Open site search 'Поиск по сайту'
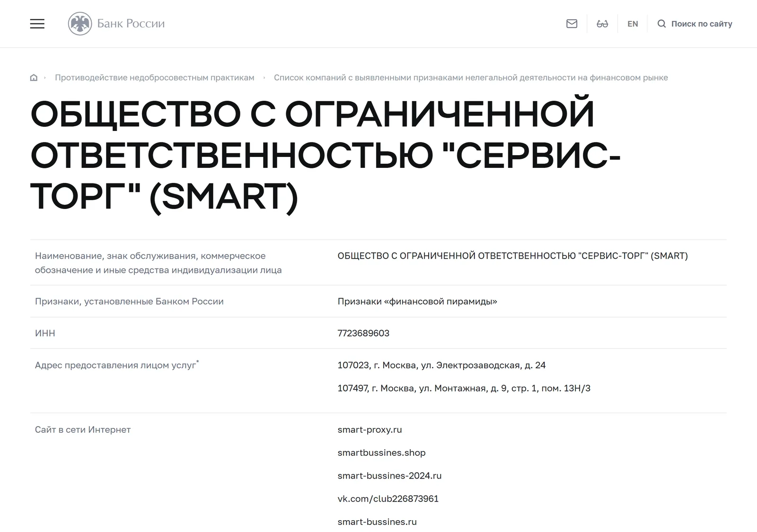The height and width of the screenshot is (532, 757). 695,24
